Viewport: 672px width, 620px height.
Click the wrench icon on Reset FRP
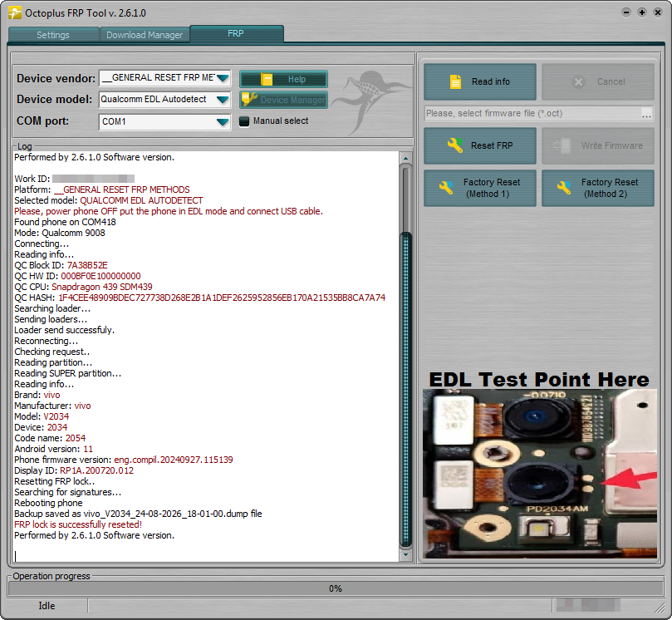click(455, 145)
